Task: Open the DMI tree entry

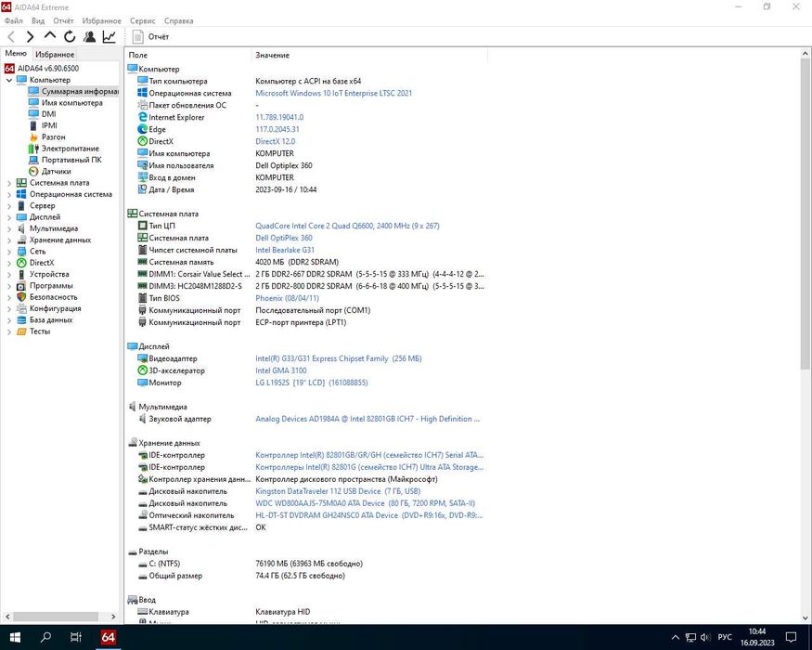Action: tap(48, 114)
